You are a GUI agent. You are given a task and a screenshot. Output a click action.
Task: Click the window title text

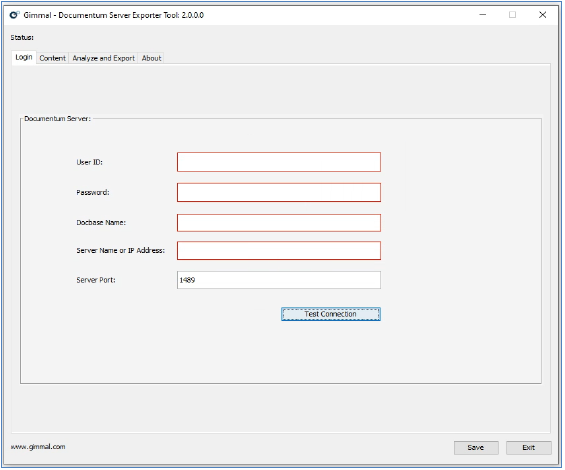pos(114,15)
